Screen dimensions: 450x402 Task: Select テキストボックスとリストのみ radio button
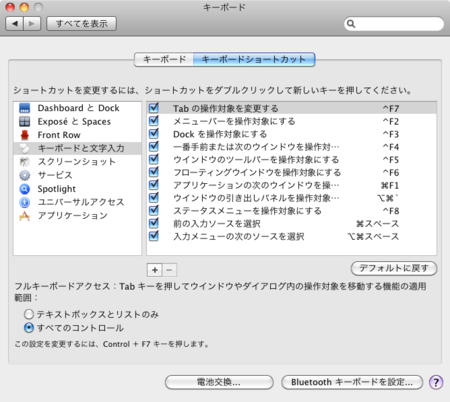[29, 314]
